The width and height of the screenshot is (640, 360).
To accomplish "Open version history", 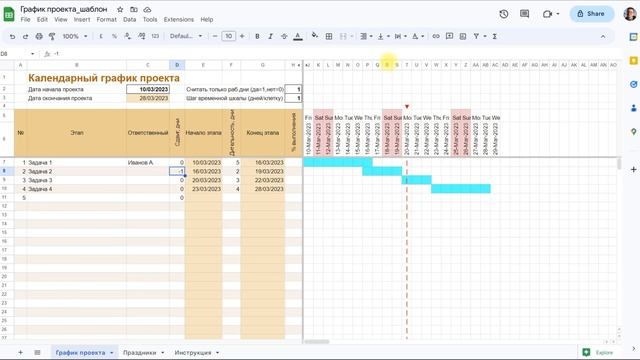I will (504, 14).
